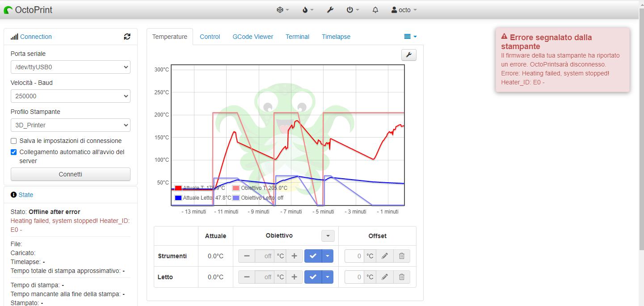
Task: Open the tab list hamburger dropdown
Action: tap(410, 37)
